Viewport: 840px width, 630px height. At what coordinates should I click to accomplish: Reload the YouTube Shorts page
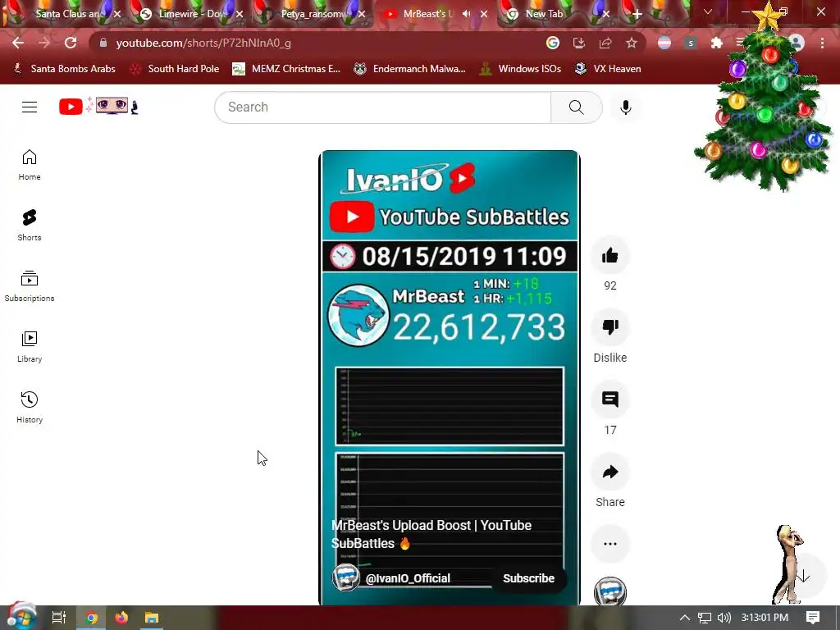71,43
